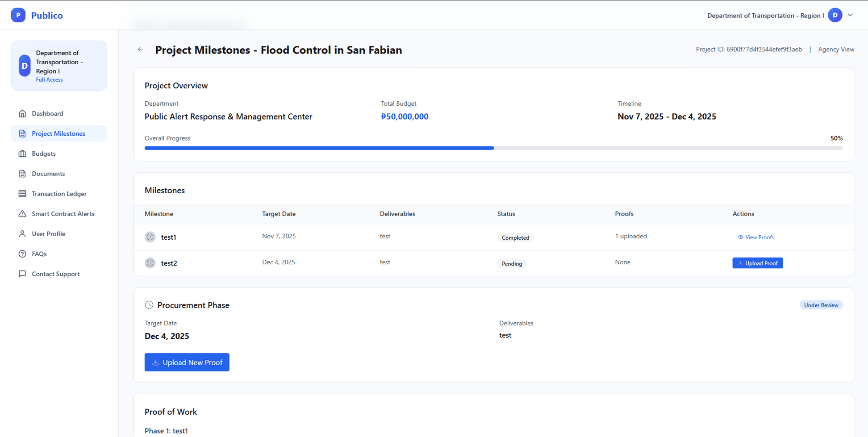868x437 pixels.
Task: Click the Contact Support chat icon
Action: coord(22,274)
